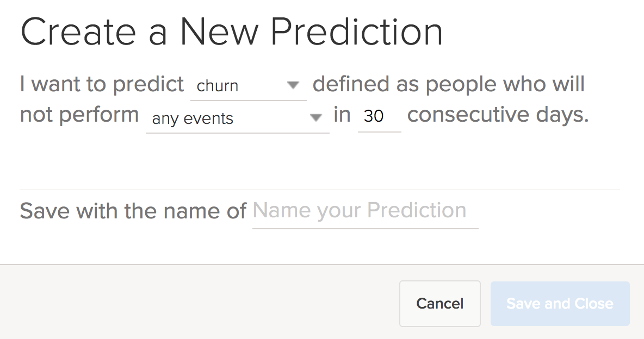The height and width of the screenshot is (339, 644).
Task: Click the arrow beside any events
Action: (x=315, y=118)
